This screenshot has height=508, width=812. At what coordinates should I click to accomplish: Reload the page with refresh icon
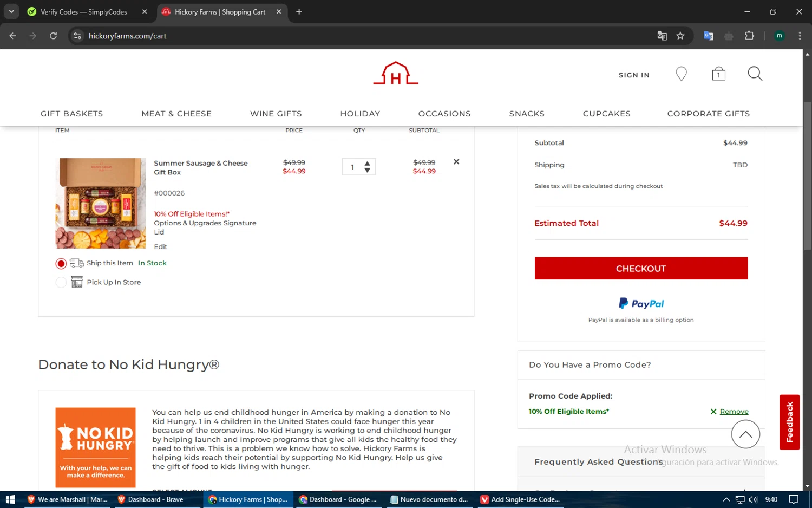(x=53, y=36)
